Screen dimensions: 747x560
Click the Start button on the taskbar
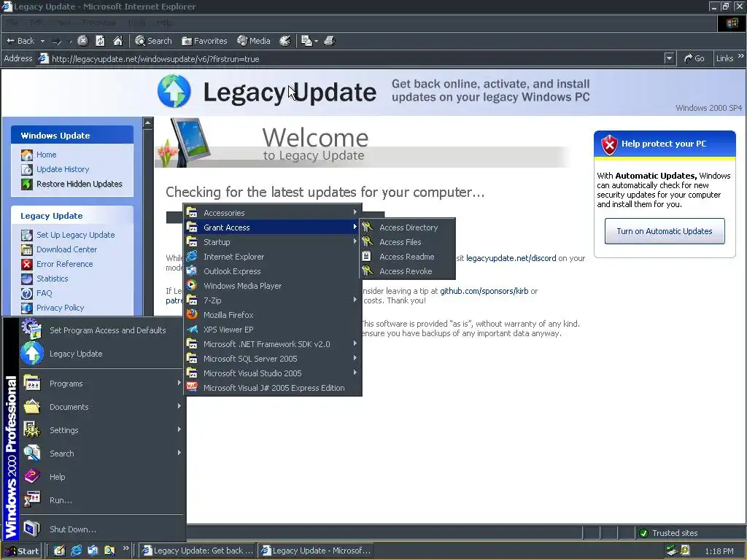21,551
